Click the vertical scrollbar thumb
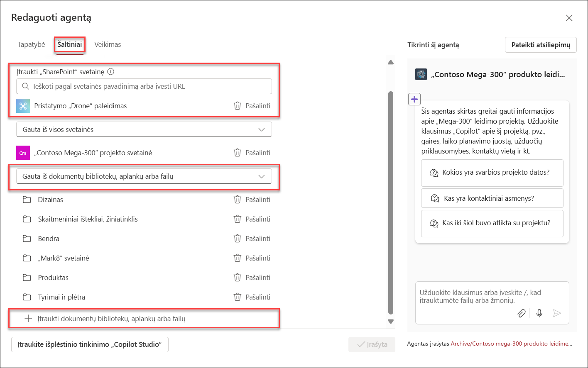The height and width of the screenshot is (368, 588). coord(390,202)
